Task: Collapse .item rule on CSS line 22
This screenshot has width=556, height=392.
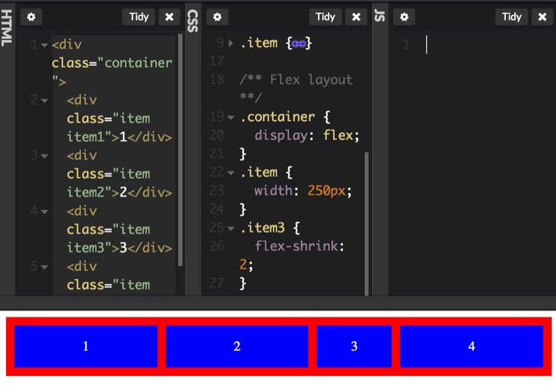Action: pyautogui.click(x=231, y=173)
